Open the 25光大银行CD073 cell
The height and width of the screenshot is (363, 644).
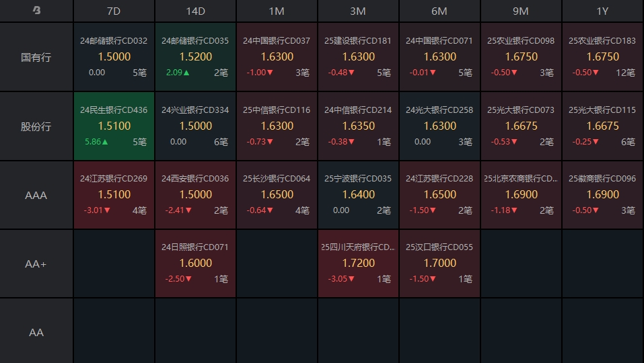pos(521,126)
